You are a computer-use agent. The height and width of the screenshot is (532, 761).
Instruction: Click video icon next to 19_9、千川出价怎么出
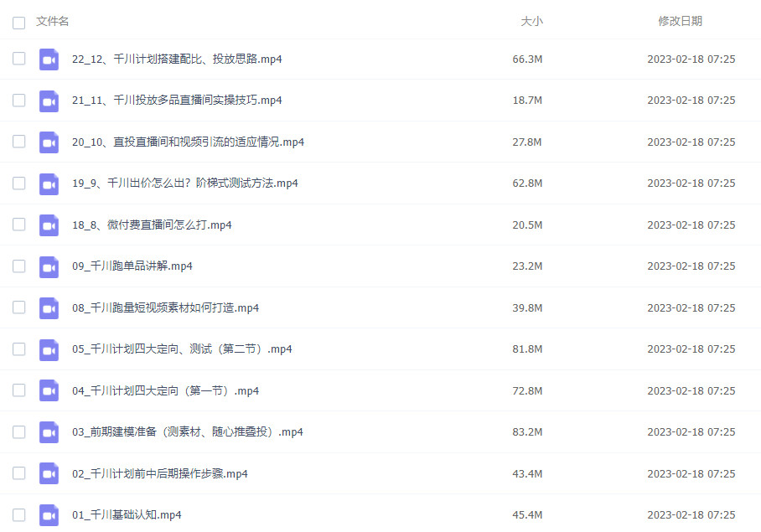click(x=49, y=183)
